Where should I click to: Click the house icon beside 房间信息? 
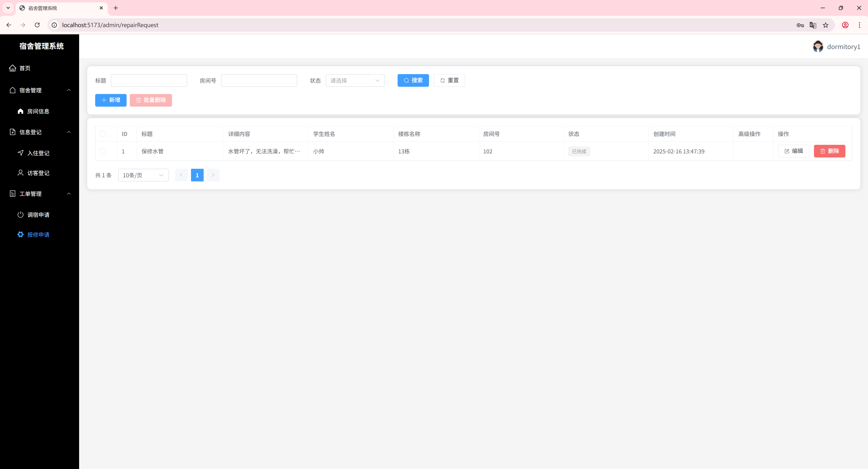click(21, 111)
